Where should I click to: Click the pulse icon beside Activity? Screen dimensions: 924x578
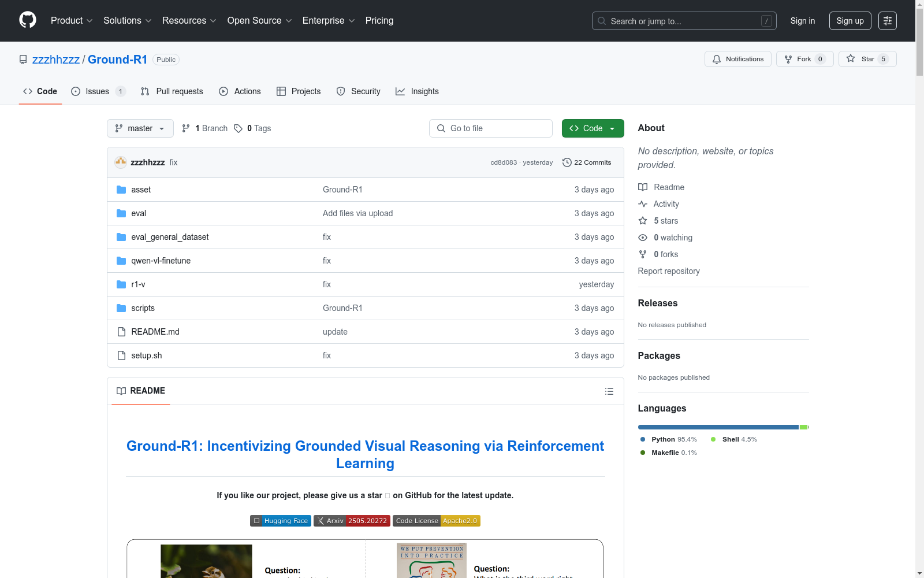643,204
